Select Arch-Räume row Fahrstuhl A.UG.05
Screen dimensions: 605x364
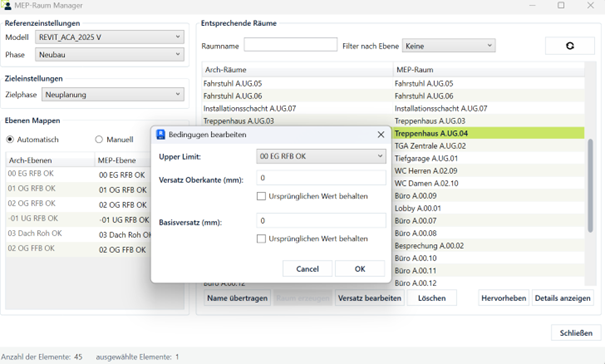point(297,83)
